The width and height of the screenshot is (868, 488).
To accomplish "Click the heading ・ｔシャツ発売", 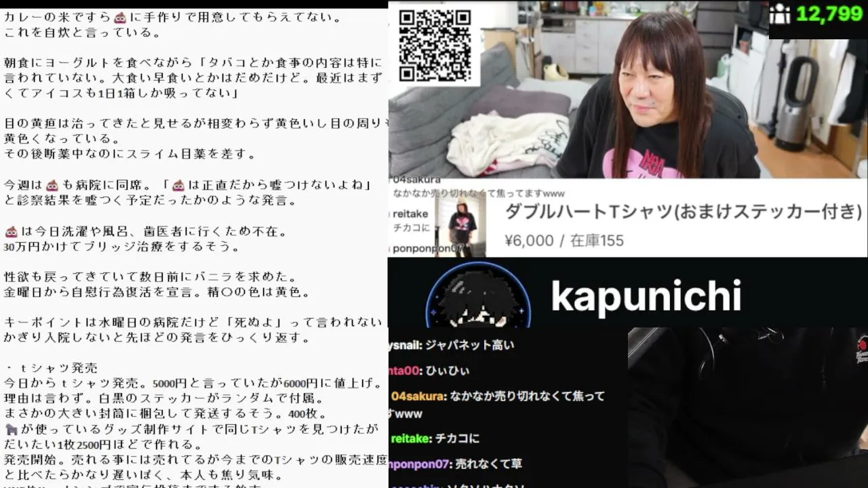I will [x=51, y=368].
